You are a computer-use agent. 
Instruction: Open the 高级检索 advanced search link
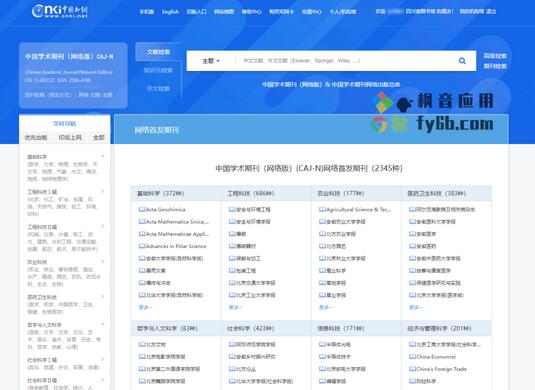[x=495, y=56]
